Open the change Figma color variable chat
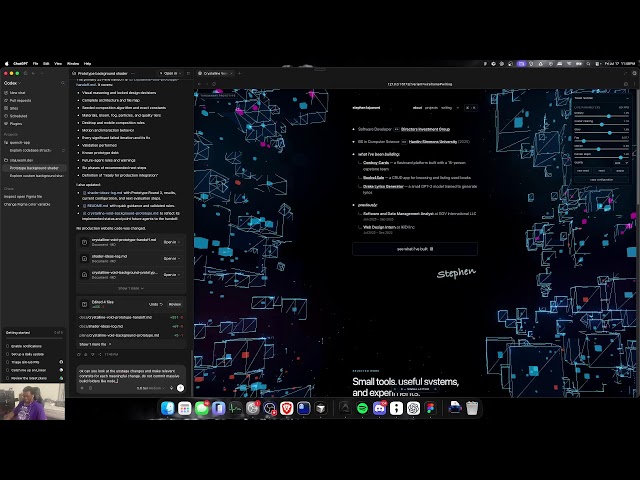Screen dimensions: 640x480 (x=27, y=204)
